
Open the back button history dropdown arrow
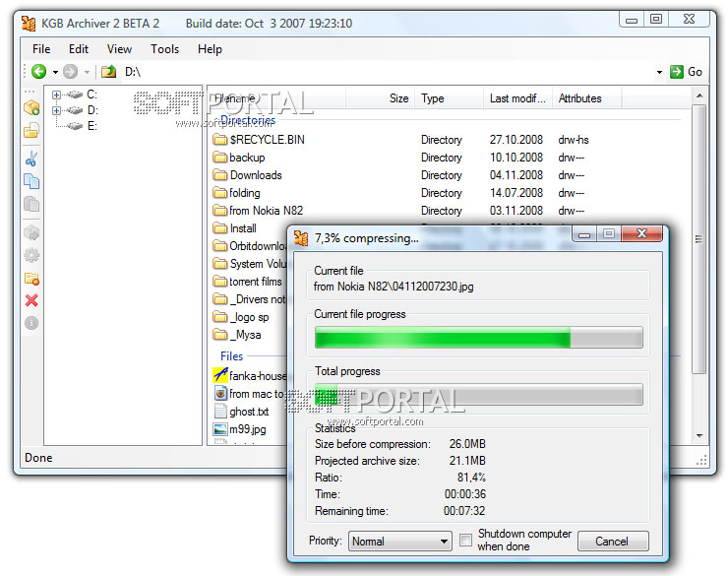click(x=55, y=72)
